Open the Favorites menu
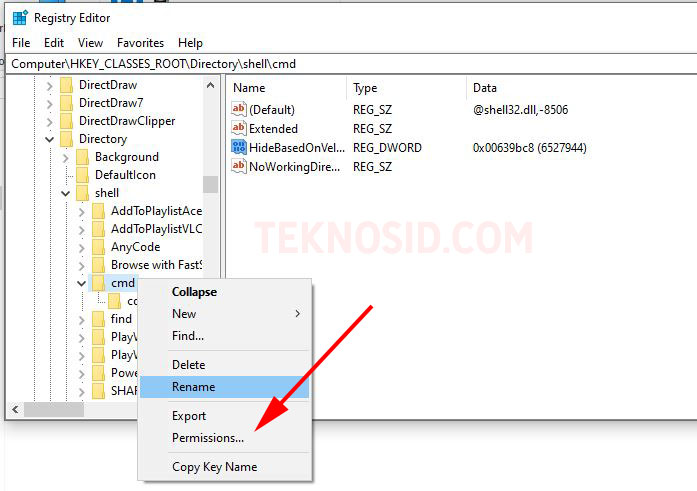The image size is (697, 491). 140,43
